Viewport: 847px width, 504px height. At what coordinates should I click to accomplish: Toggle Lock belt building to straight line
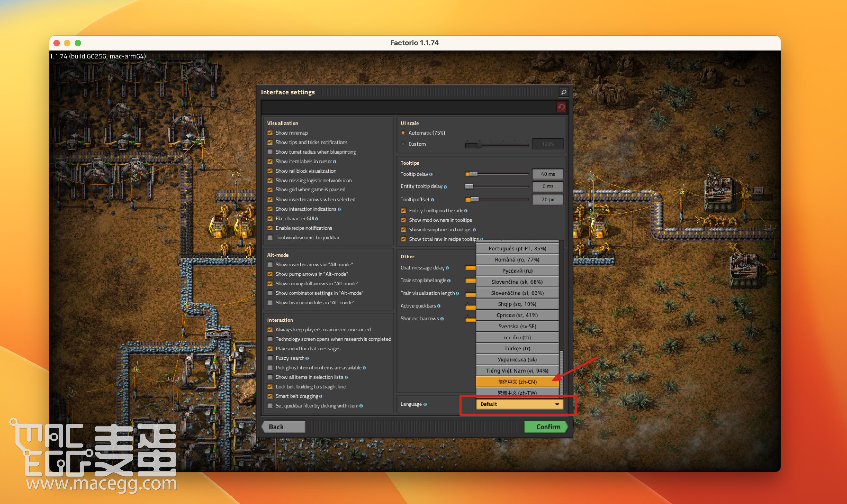(x=270, y=387)
